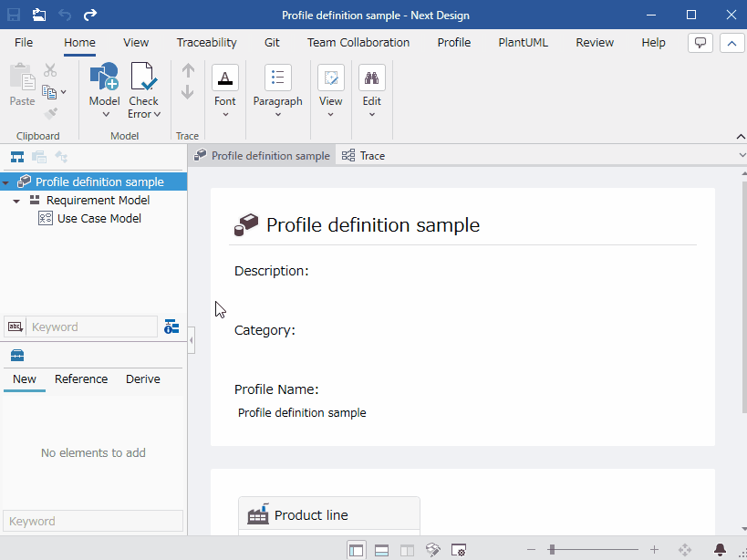Click the navigator Keyword search field

coord(91,327)
